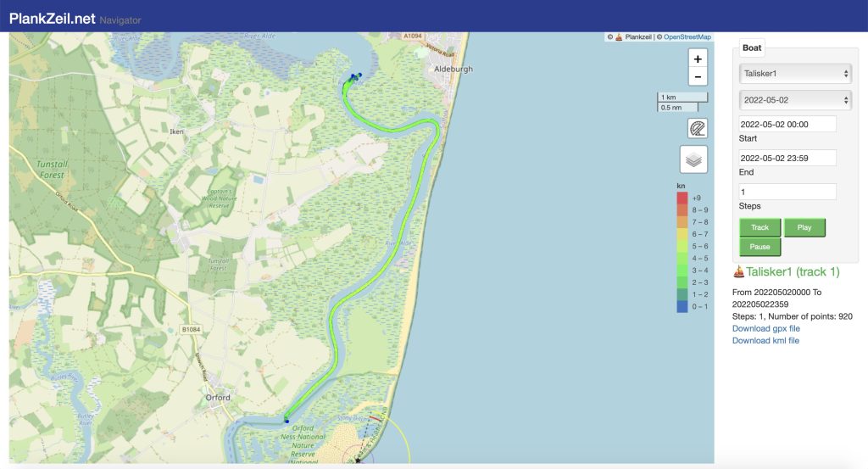Download the gpx file
The width and height of the screenshot is (868, 469).
(766, 328)
